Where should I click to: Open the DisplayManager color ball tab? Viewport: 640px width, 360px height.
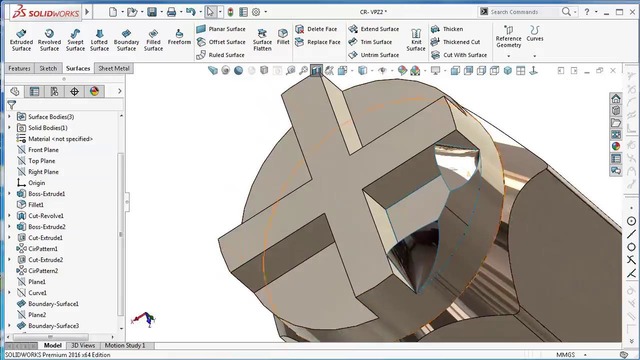click(x=94, y=91)
